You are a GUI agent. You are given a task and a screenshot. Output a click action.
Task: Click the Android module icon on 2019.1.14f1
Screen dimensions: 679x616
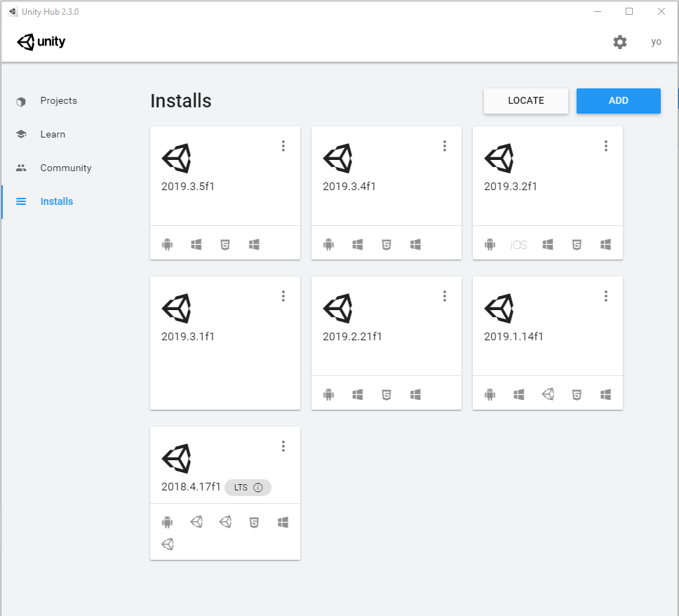coord(490,394)
